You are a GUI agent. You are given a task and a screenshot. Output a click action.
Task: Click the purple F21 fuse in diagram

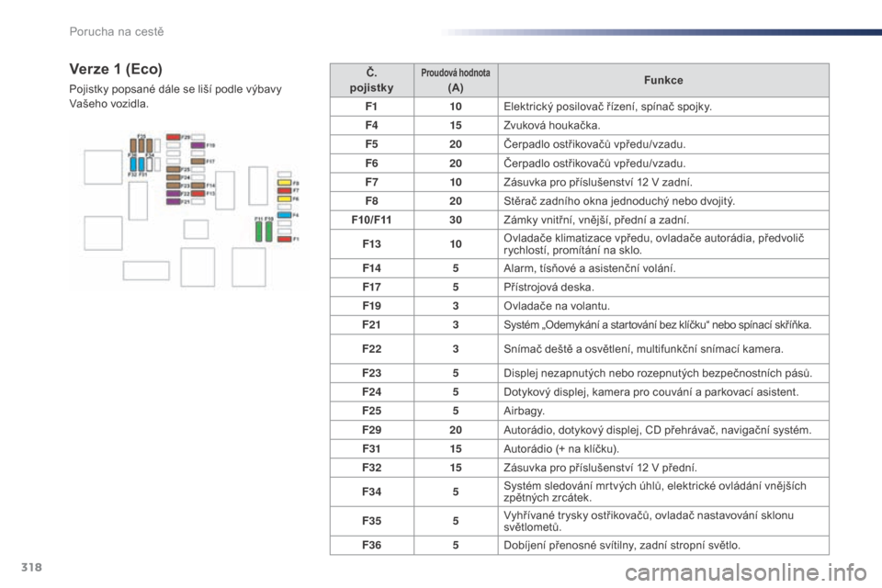pyautogui.click(x=174, y=201)
